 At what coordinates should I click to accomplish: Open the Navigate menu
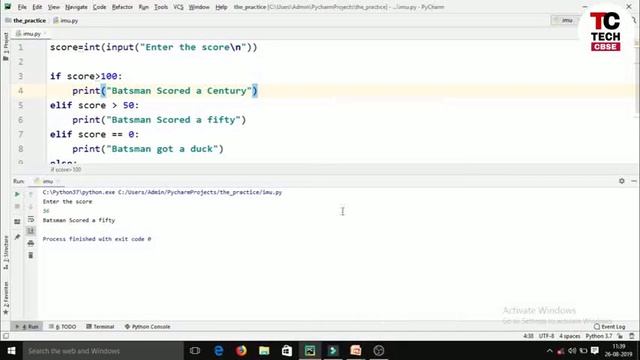coord(76,7)
